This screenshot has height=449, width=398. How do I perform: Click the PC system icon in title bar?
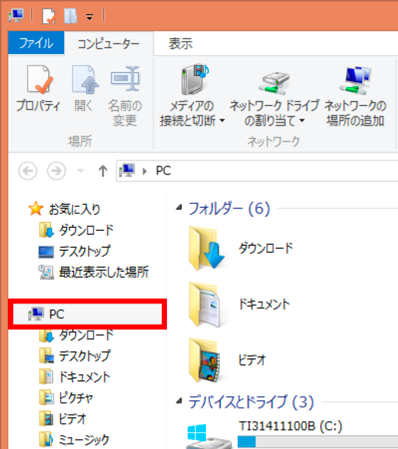[x=17, y=16]
